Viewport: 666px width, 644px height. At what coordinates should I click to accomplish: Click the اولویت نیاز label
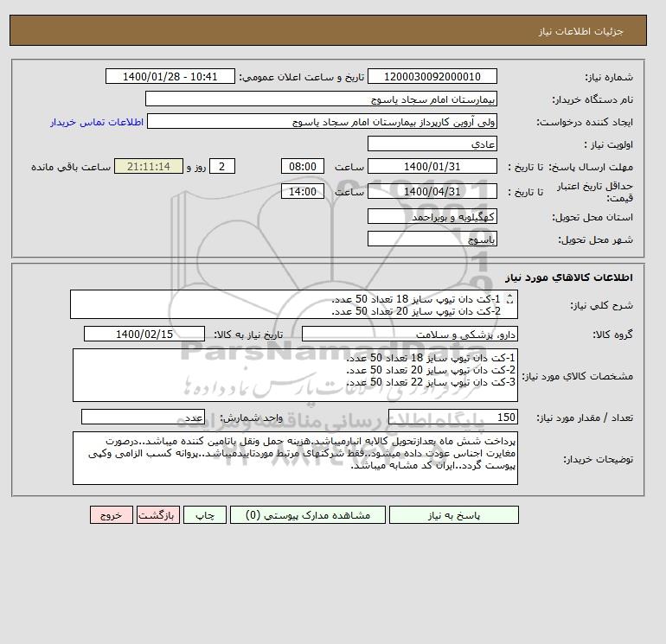point(609,144)
